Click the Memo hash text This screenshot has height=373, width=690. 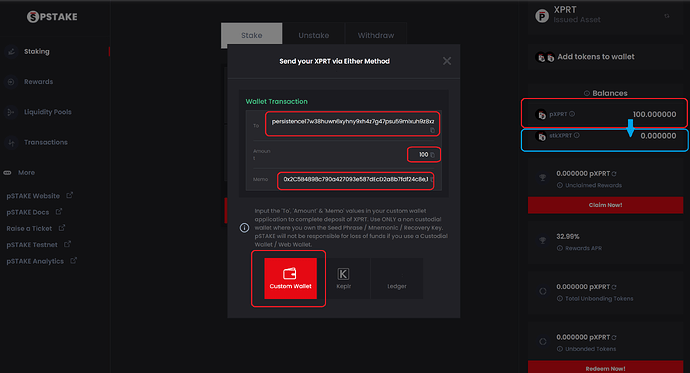[x=356, y=179]
